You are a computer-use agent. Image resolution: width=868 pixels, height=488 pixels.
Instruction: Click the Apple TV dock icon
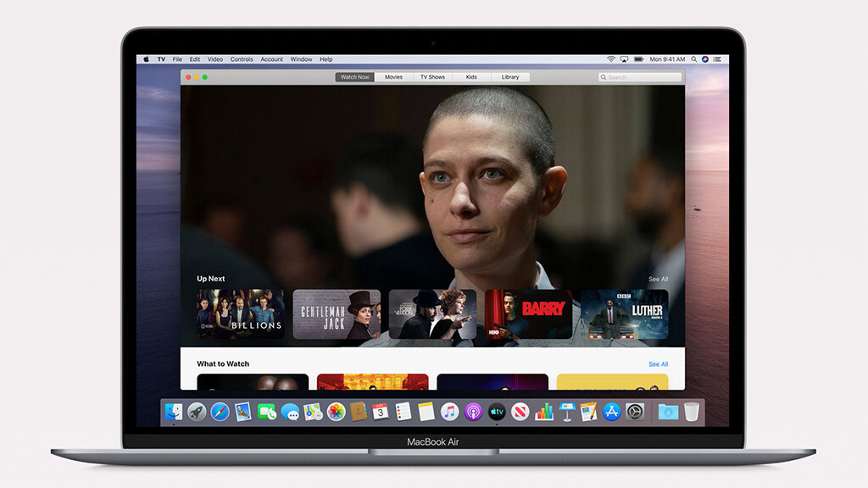497,412
